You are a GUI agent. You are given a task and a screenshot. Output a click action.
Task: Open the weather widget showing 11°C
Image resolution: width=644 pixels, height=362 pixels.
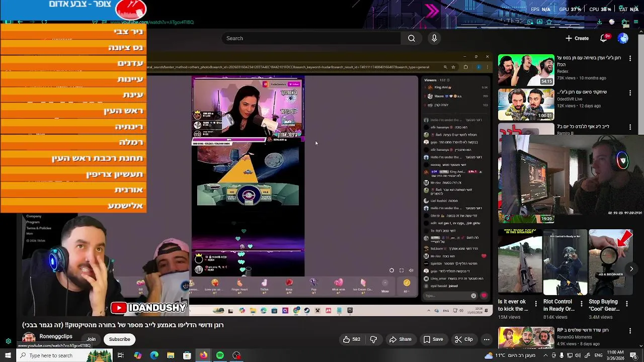click(510, 355)
